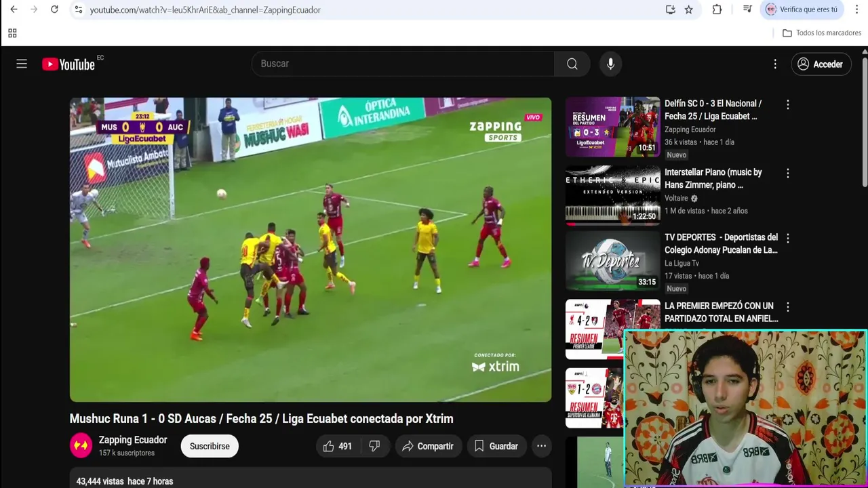Open TV Deportes video thumbnail
Viewport: 868px width, 488px height.
pos(613,261)
